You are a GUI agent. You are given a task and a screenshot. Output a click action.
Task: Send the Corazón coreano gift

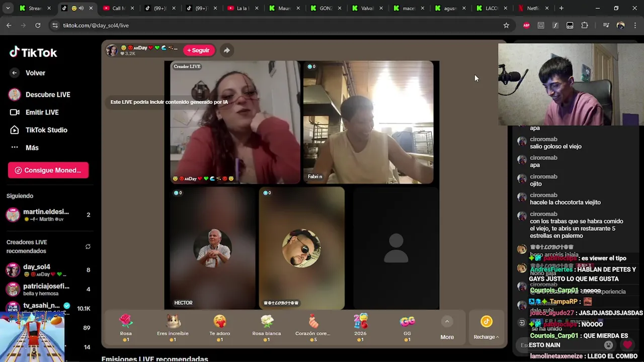coord(313,328)
